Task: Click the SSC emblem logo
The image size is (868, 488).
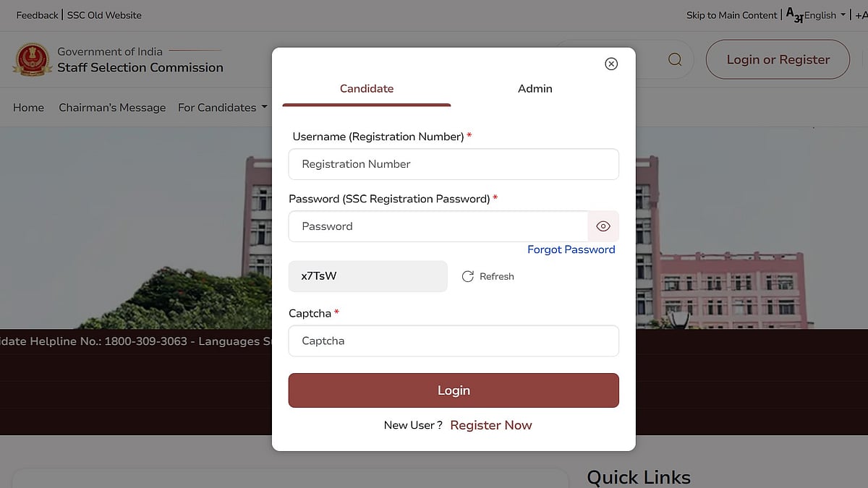Action: 31,60
